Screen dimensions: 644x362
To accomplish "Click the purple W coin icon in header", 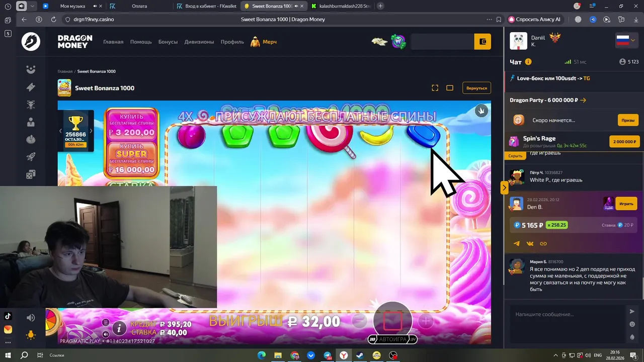I will 399,41.
